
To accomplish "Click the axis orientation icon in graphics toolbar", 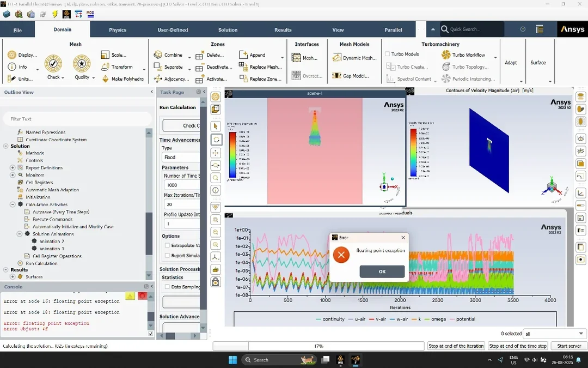I will click(x=216, y=257).
